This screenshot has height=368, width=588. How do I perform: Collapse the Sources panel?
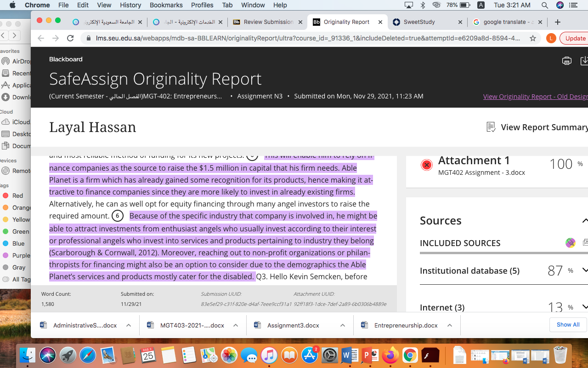584,221
